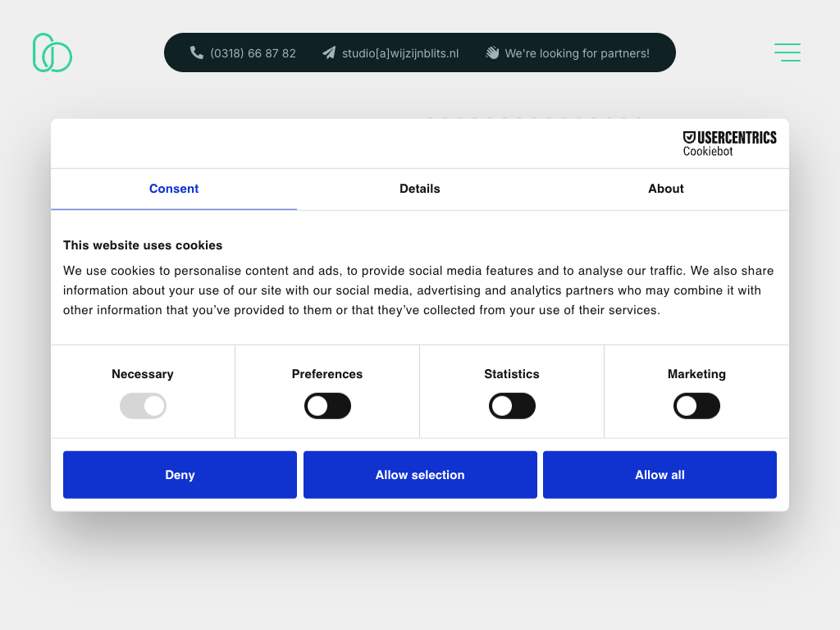Screen dimensions: 840x630
Task: Click the Usercentrics Cookiebot logo
Action: 729,144
